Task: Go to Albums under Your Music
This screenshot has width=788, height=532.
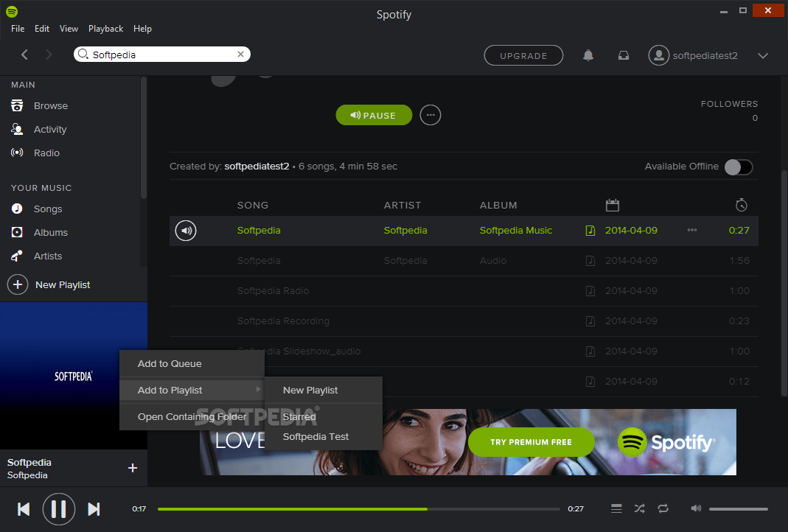Action: point(39,232)
